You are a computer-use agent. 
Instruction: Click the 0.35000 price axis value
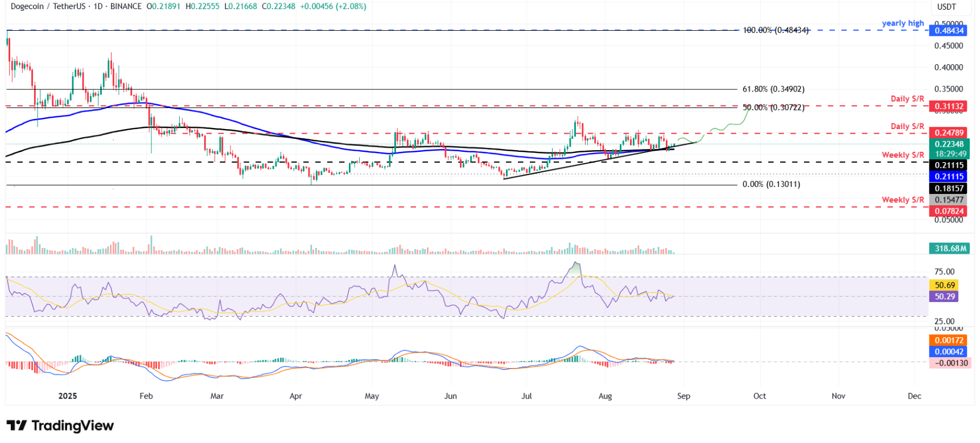949,89
